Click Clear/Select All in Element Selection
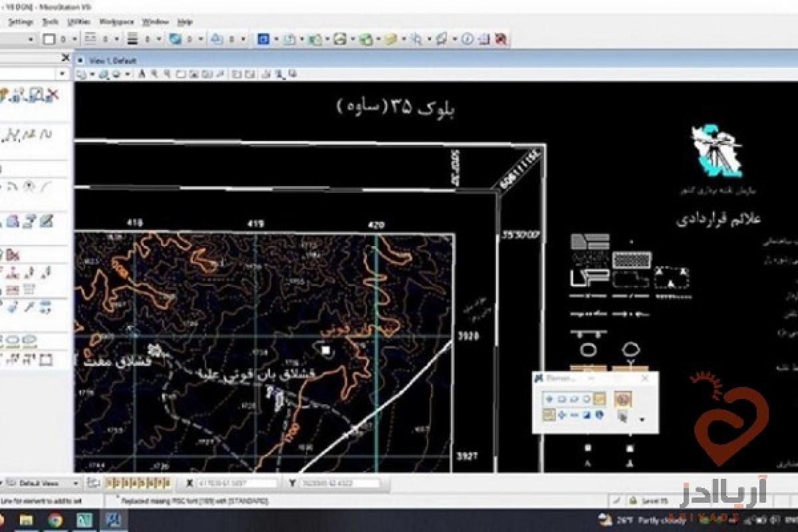Screen dimensions: 798x532 pyautogui.click(x=599, y=416)
